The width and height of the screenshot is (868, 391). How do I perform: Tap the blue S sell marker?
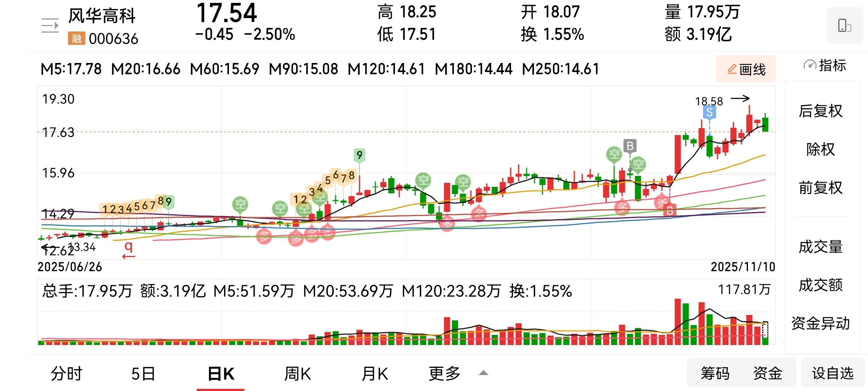click(x=709, y=113)
